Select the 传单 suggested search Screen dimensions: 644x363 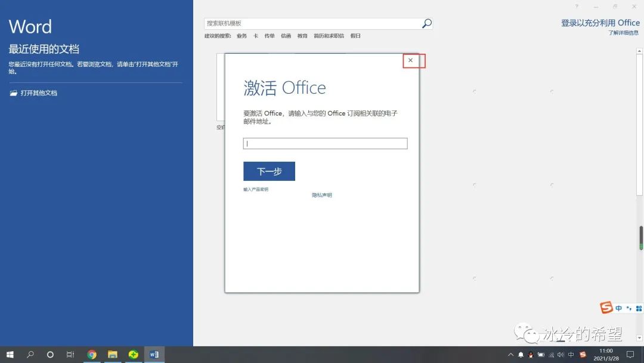tap(270, 36)
